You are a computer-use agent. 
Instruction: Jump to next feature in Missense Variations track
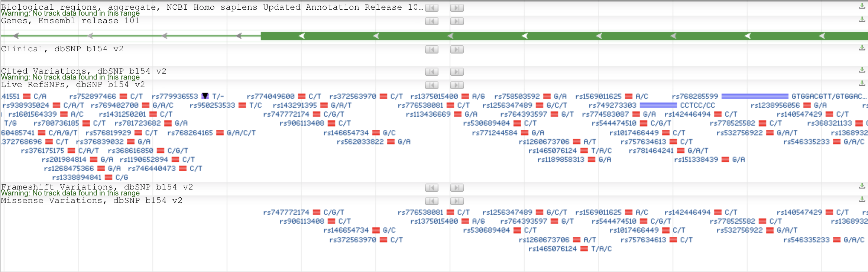(457, 201)
